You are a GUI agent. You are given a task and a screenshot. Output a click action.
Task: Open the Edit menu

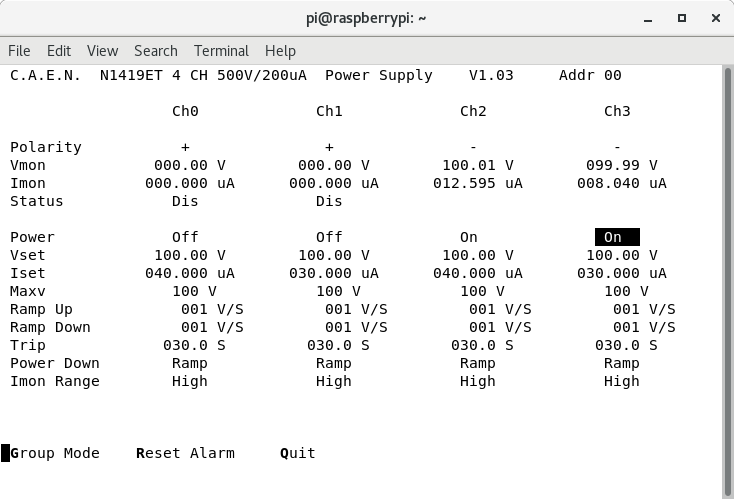[x=59, y=51]
